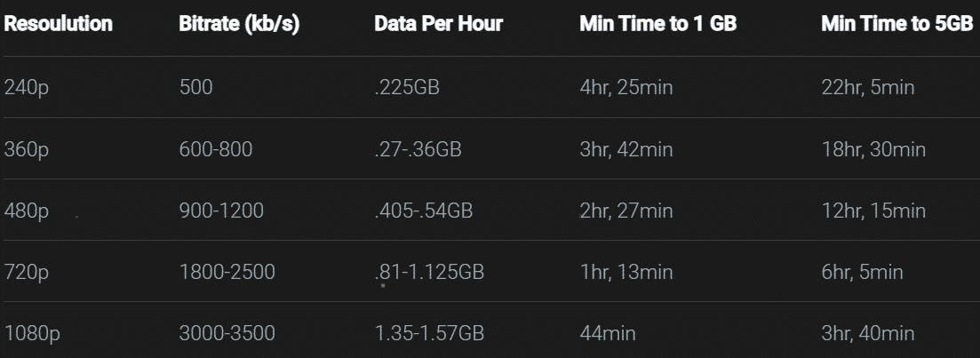Click the .405-.54GB data cell

(424, 211)
